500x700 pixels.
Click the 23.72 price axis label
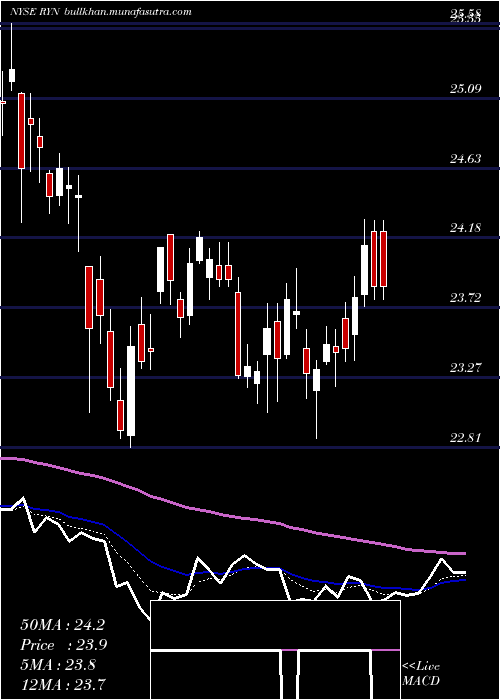[466, 298]
